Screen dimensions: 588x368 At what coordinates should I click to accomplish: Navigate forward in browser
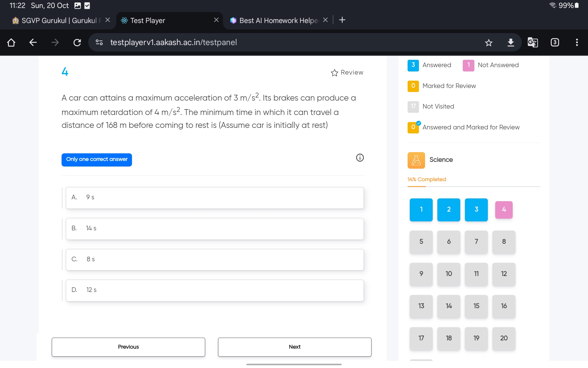[55, 42]
